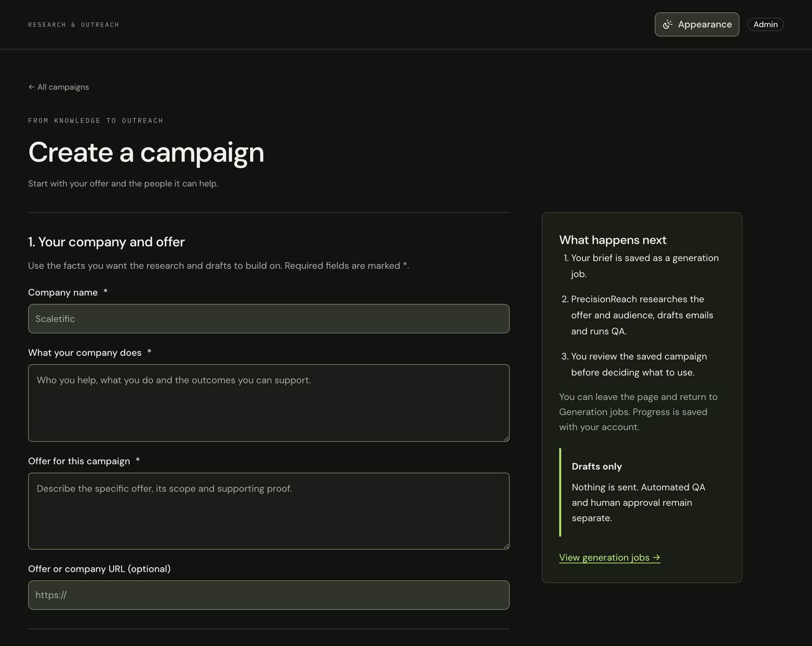Click the Admin account badge
The image size is (812, 646).
(765, 24)
